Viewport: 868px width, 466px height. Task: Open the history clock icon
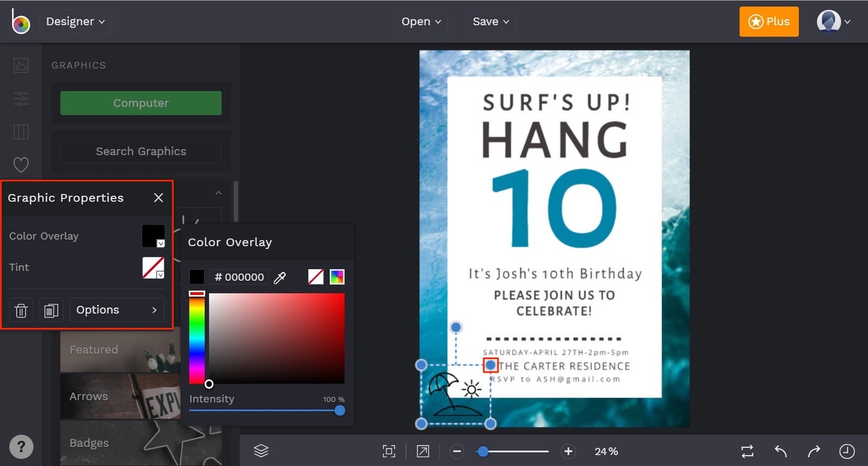[x=847, y=451]
